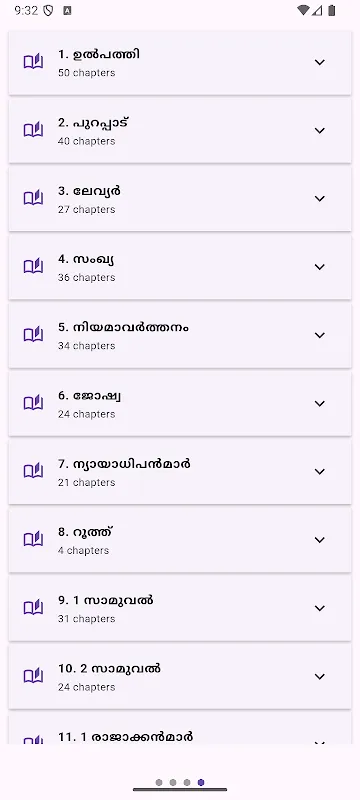Viewport: 360px width, 800px height.
Task: Select the 36 chapters label under സംഖ്യ
Action: 87,278
